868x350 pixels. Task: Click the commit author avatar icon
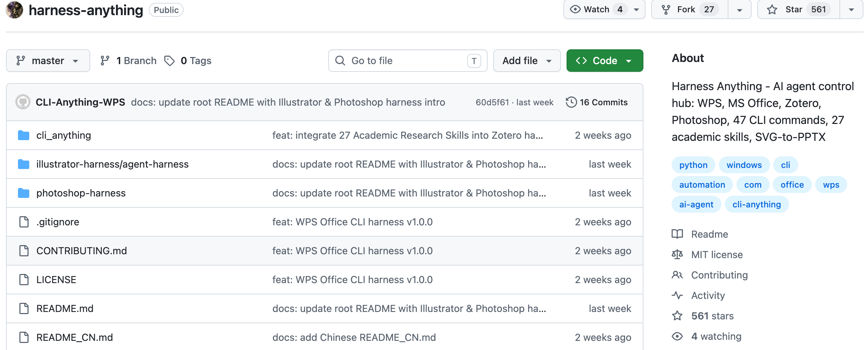(23, 102)
